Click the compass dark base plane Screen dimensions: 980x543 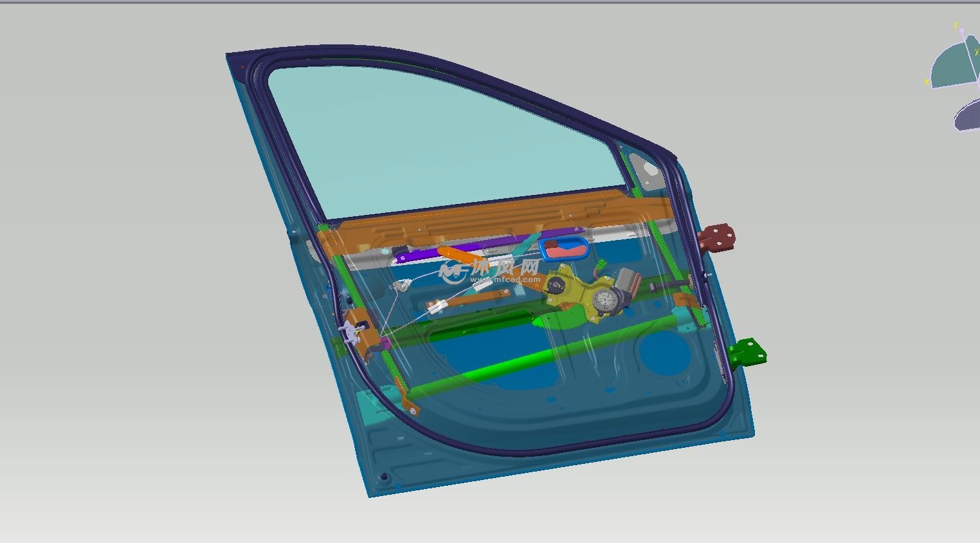pos(967,116)
